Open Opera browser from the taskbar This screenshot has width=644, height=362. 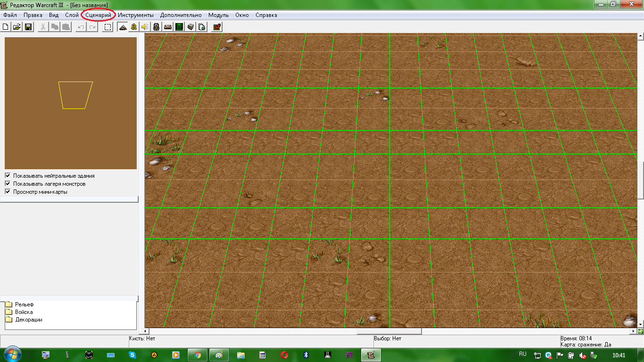click(284, 354)
